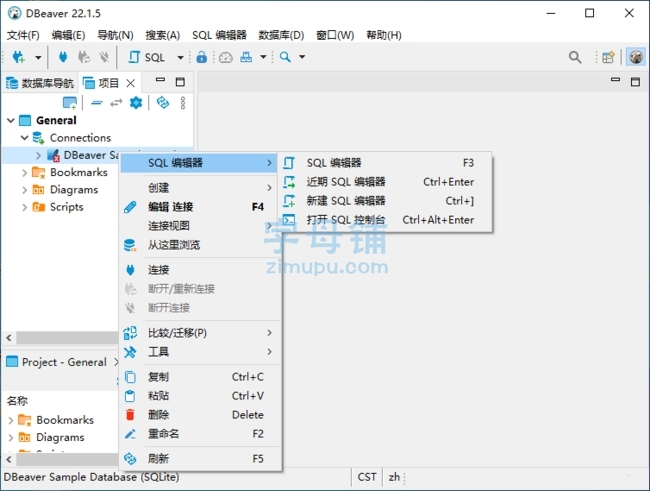
Task: Click 复制 in the context menu
Action: click(200, 377)
